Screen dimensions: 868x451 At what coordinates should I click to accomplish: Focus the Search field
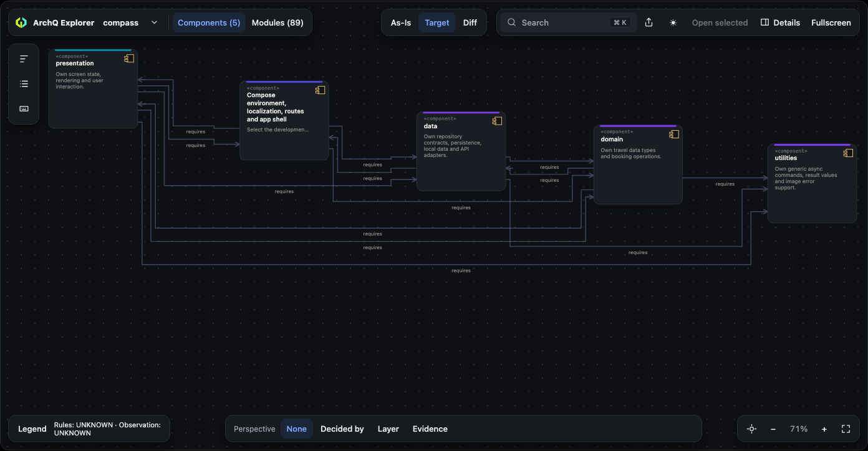pyautogui.click(x=569, y=22)
